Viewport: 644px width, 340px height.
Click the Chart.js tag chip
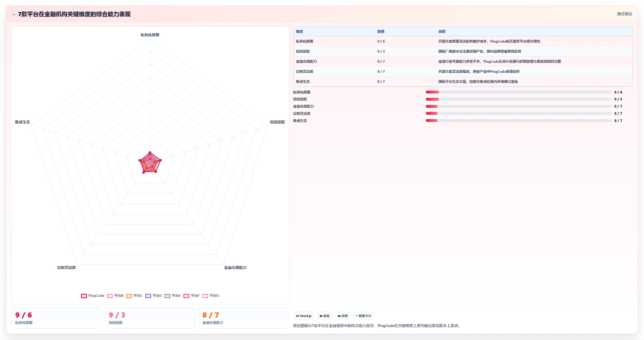coord(304,316)
